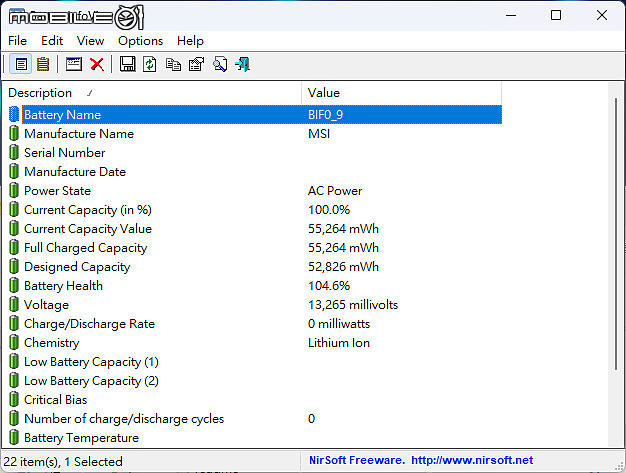This screenshot has height=473, width=626.
Task: Open the Edit menu
Action: click(52, 41)
